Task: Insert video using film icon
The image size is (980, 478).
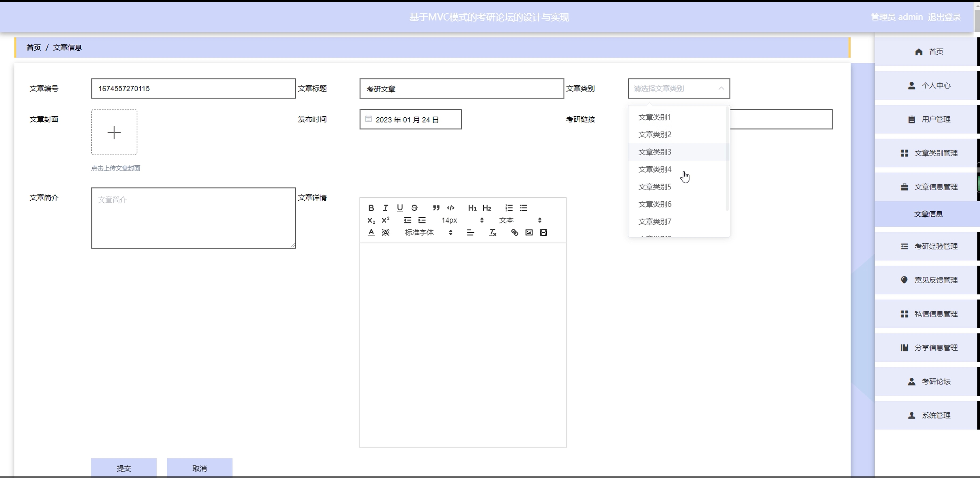Action: [543, 232]
